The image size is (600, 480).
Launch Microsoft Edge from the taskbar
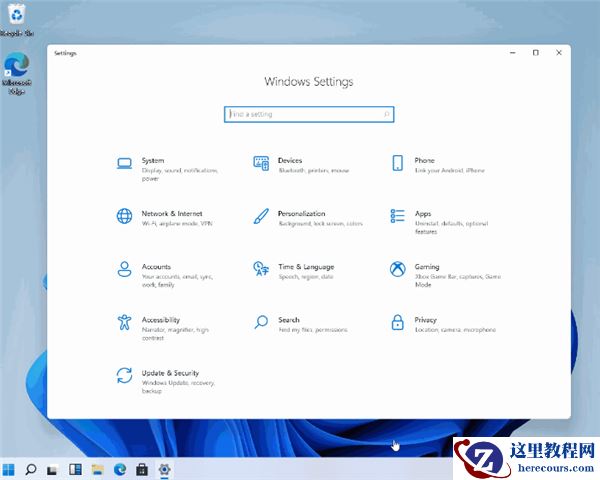(x=120, y=469)
